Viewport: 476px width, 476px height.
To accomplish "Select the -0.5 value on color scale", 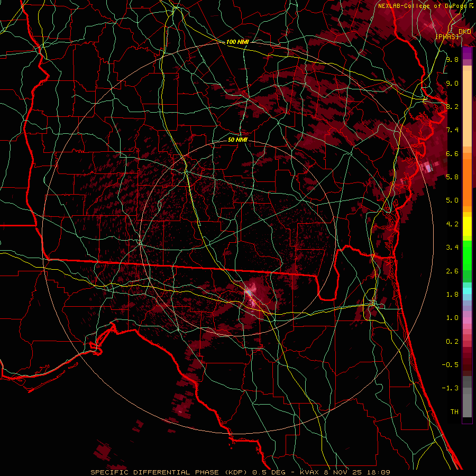I will tap(450, 364).
